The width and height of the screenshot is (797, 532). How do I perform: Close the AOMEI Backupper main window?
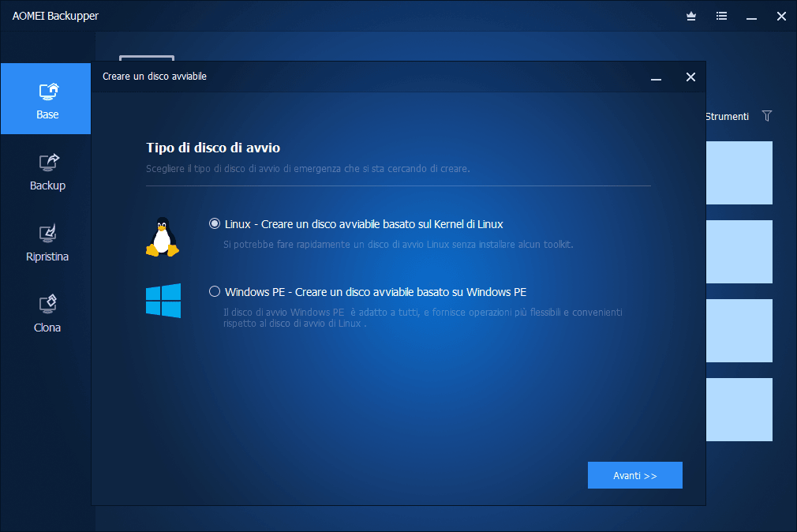click(x=782, y=17)
